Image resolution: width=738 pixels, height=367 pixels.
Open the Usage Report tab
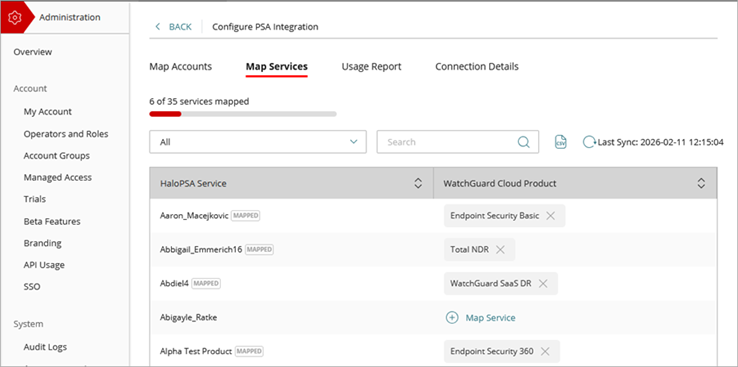pyautogui.click(x=371, y=67)
